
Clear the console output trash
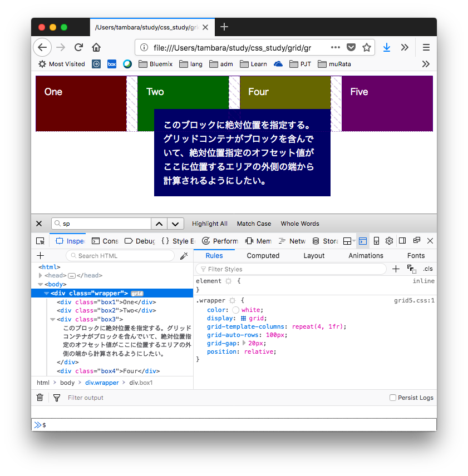40,398
